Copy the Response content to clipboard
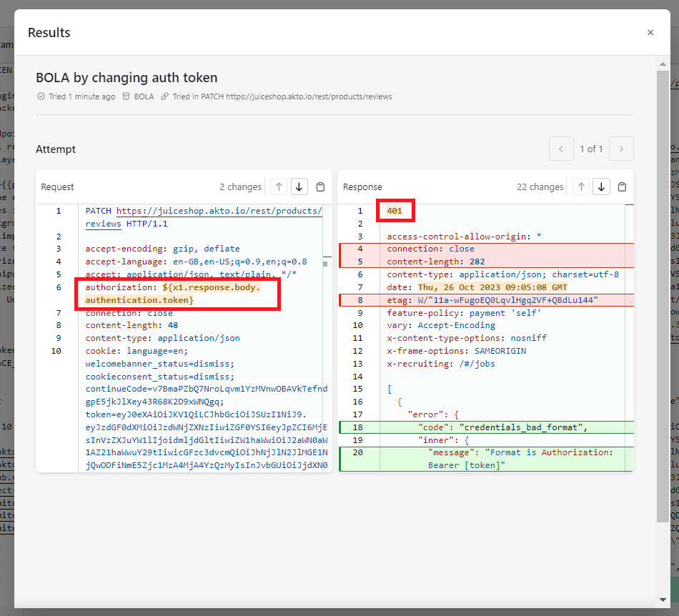This screenshot has width=679, height=616. click(623, 187)
